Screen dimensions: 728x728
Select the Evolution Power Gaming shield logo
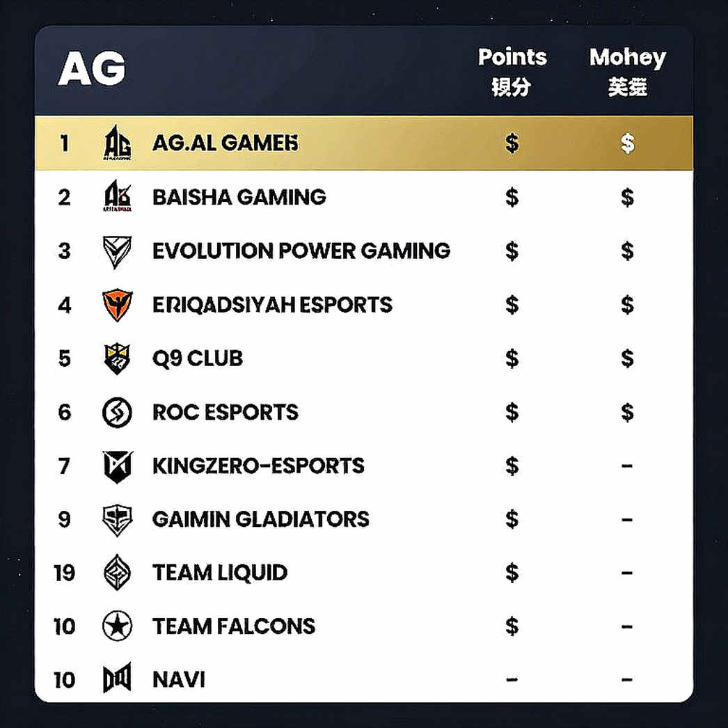pos(117,252)
